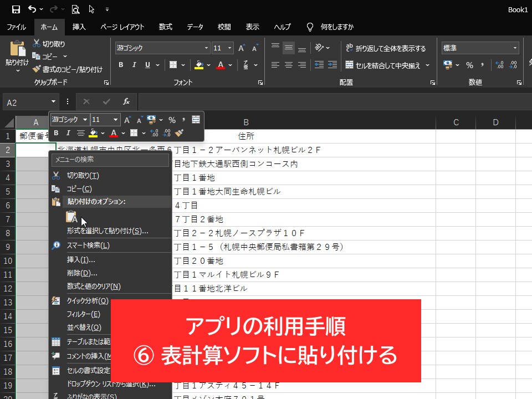Open the mini toolbar font size dropdown
The height and width of the screenshot is (399, 532).
click(x=115, y=120)
